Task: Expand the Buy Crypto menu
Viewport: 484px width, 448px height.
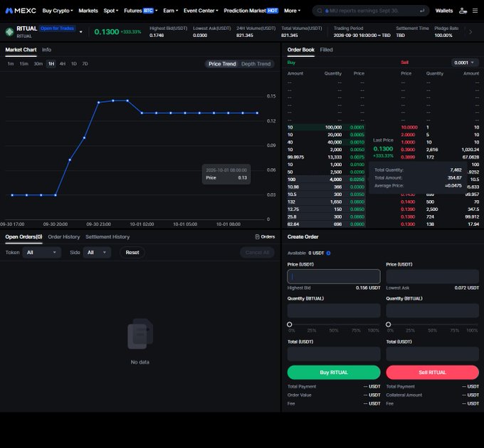Action: [x=58, y=11]
